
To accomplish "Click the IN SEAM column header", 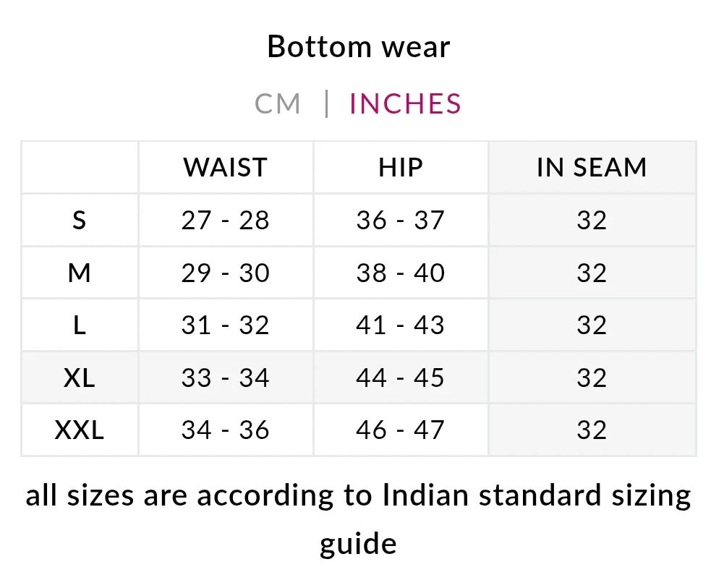I will [x=592, y=168].
